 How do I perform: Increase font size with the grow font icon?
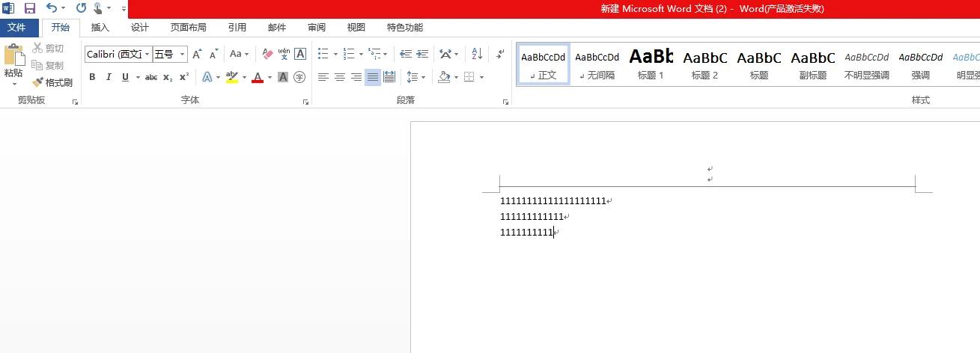tap(197, 54)
